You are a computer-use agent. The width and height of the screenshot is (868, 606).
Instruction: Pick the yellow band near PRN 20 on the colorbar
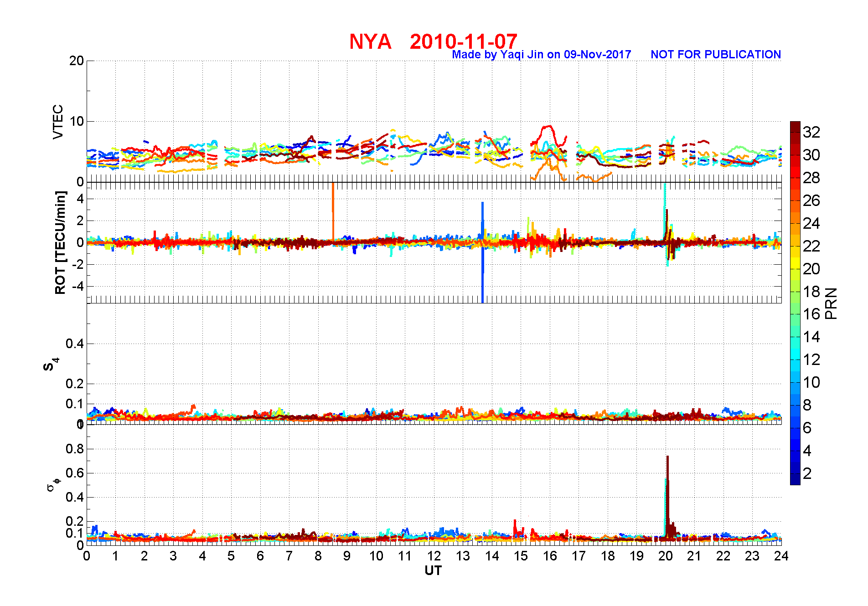coord(795,263)
